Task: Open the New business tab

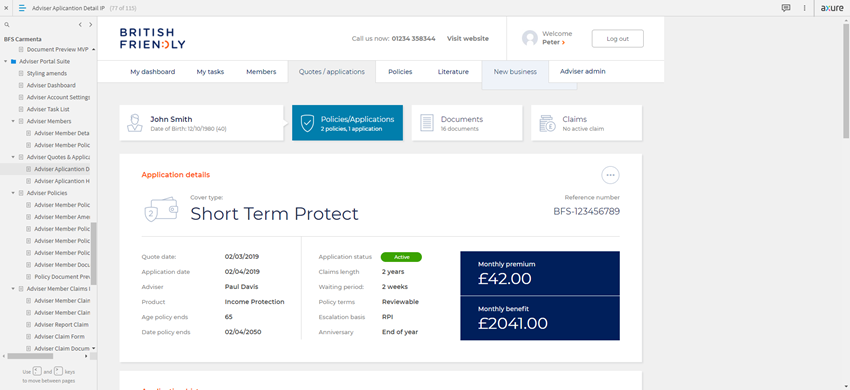Action: [x=515, y=72]
